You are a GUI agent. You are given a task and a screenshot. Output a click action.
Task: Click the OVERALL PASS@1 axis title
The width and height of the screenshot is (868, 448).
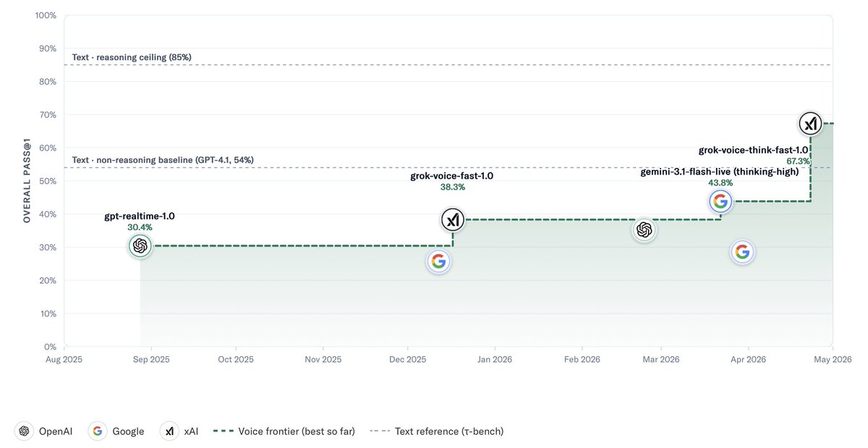tap(27, 181)
